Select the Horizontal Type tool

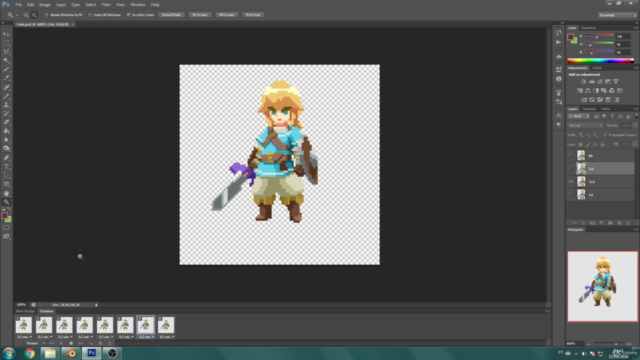point(6,167)
